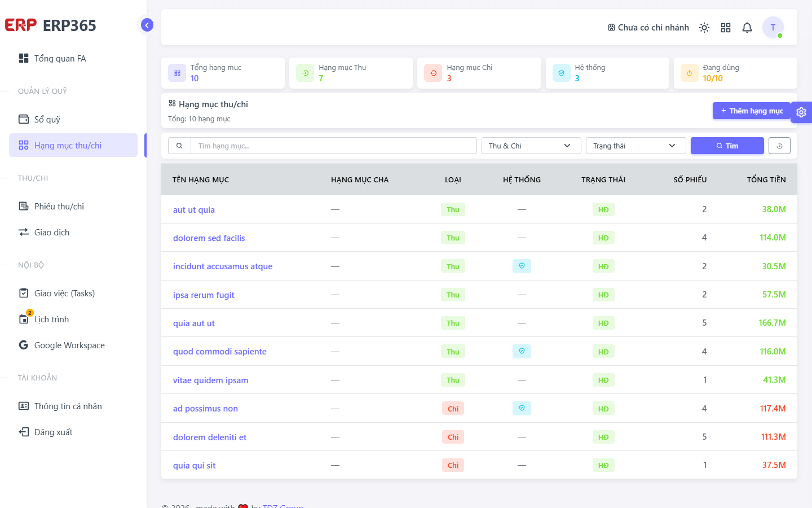Click system shield badge for incidunt accusamus atque
Viewport: 812px width, 508px height.
pyautogui.click(x=522, y=266)
